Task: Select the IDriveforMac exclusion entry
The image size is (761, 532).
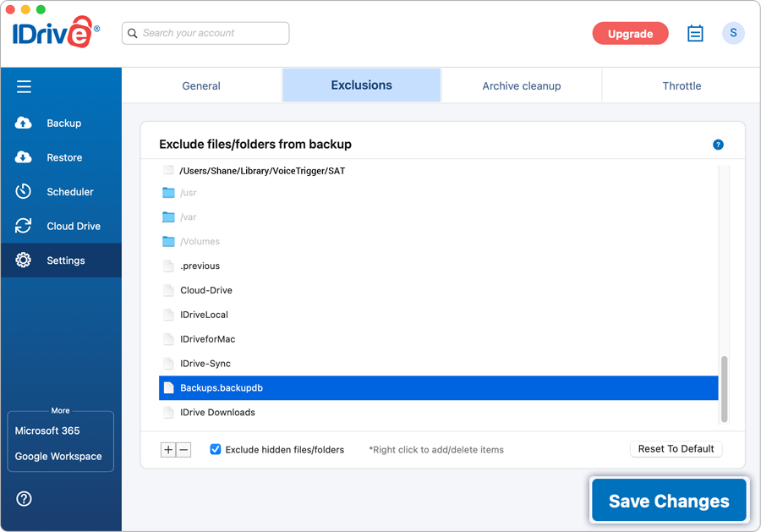Action: click(439, 339)
